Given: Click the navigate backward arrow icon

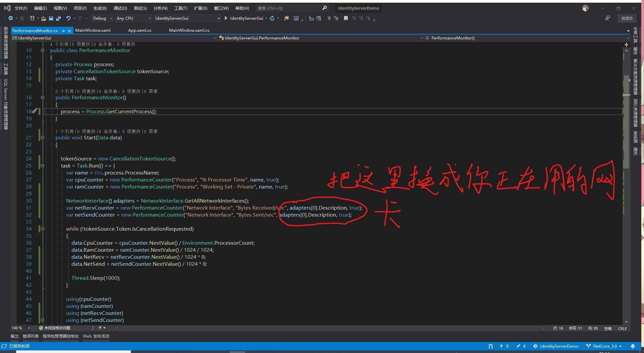Looking at the screenshot, I should 11,18.
